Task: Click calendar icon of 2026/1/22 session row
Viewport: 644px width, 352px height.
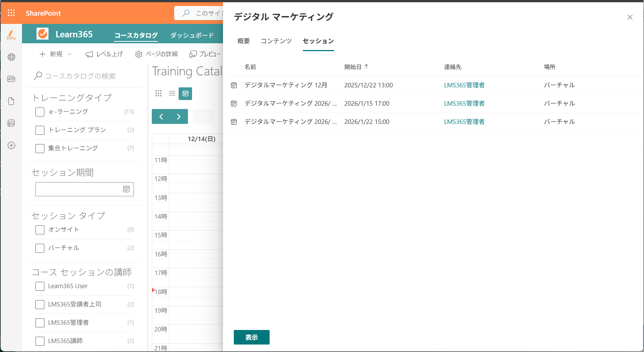Action: [x=234, y=122]
